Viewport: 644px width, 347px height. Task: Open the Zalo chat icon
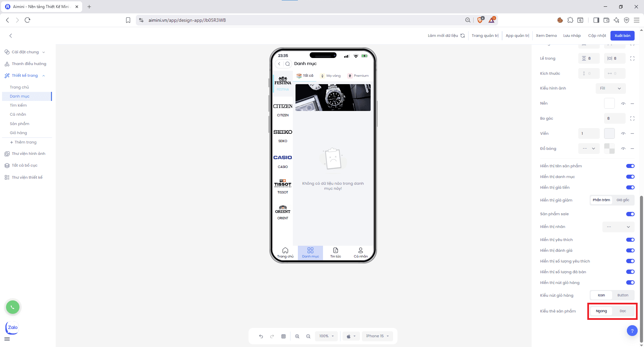[x=12, y=328]
